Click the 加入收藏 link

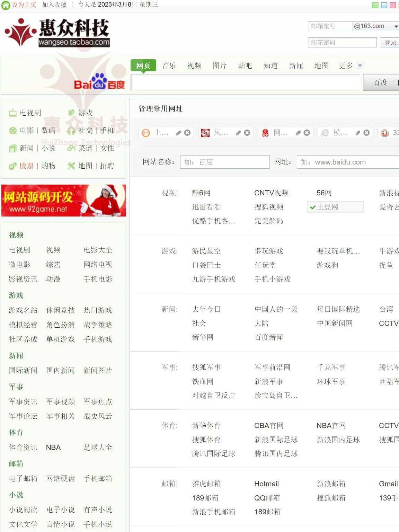(x=54, y=5)
